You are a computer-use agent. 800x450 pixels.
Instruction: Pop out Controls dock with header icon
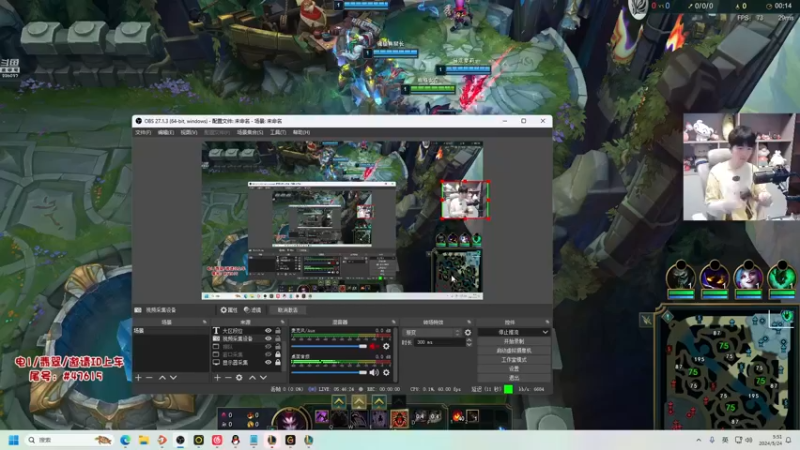pyautogui.click(x=547, y=322)
